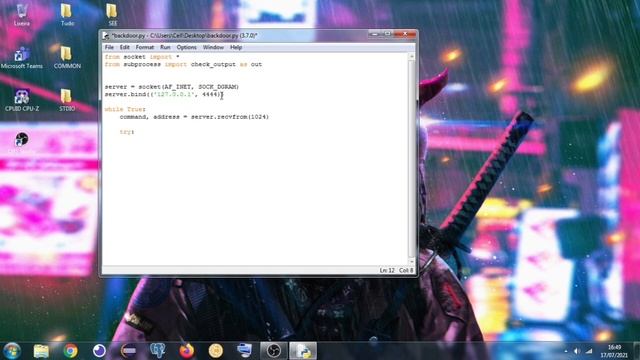Click the network signal tray icon
This screenshot has height=360, width=640.
coord(589,351)
